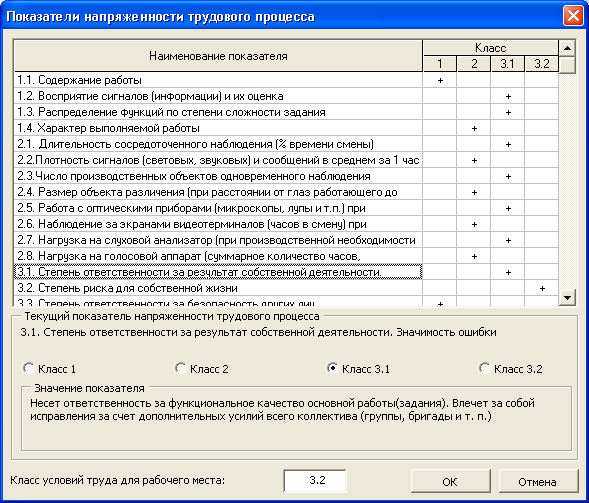Click the plus mark in row 2.8
Viewport: 589px width, 503px height.
[474, 256]
